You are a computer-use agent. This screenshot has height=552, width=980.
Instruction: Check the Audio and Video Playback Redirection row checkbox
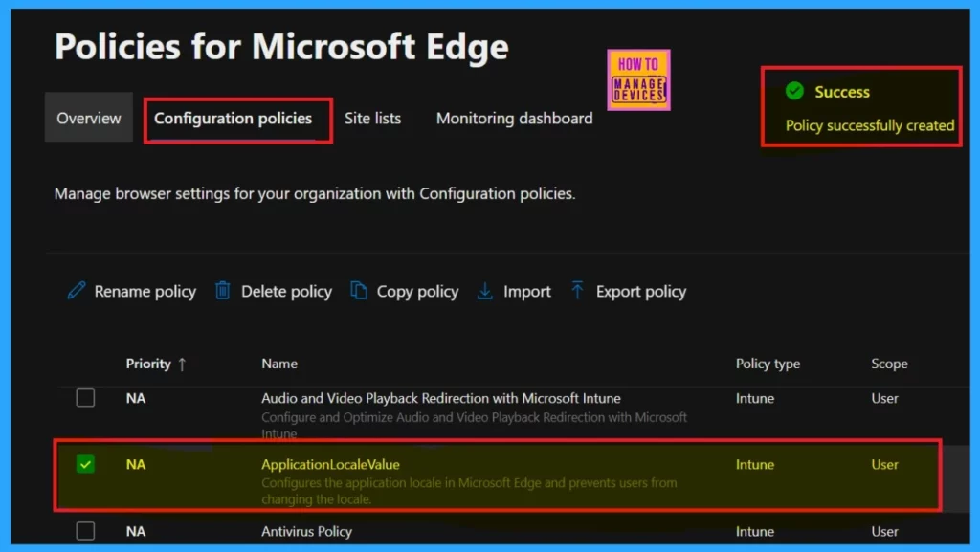(85, 398)
